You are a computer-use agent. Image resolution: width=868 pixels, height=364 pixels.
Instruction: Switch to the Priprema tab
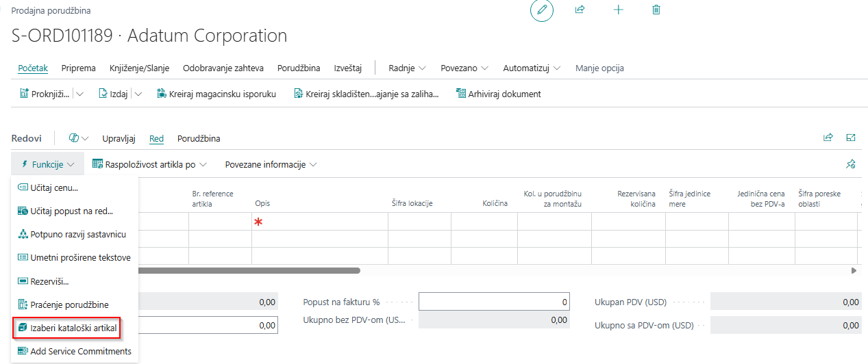tap(78, 68)
